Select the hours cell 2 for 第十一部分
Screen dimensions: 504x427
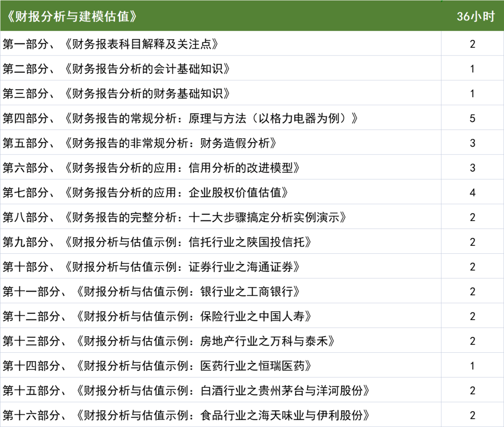click(x=472, y=291)
